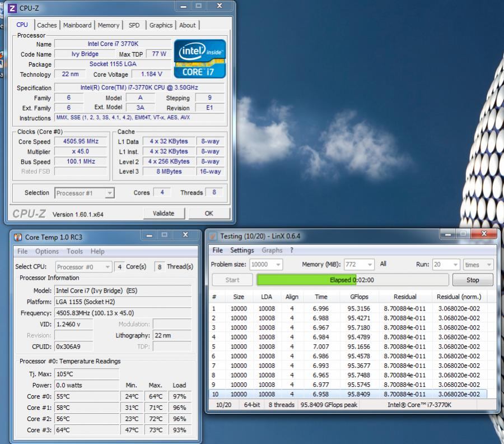504x444 pixels.
Task: Click the Core Temp Frequency field
Action: point(123,313)
